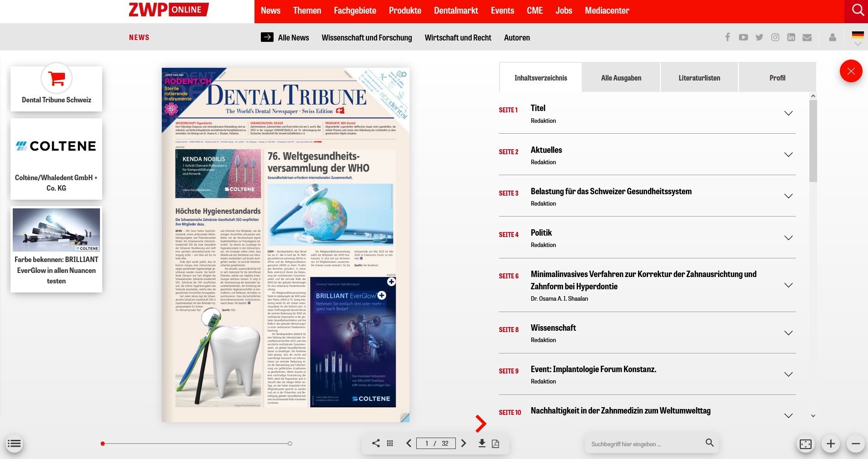Click the newsletter envelope icon
The height and width of the screenshot is (459, 868).
coord(807,37)
